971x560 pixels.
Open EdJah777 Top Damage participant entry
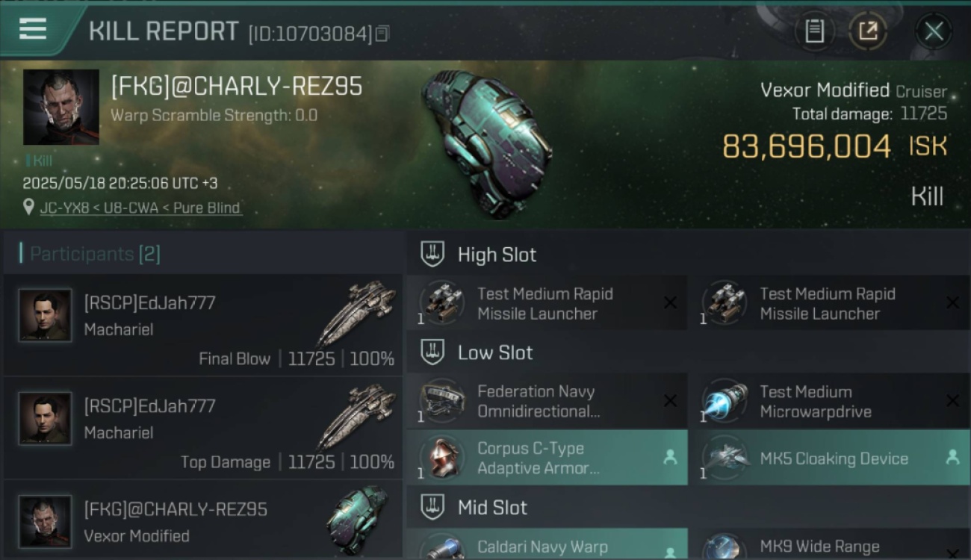[x=202, y=429]
